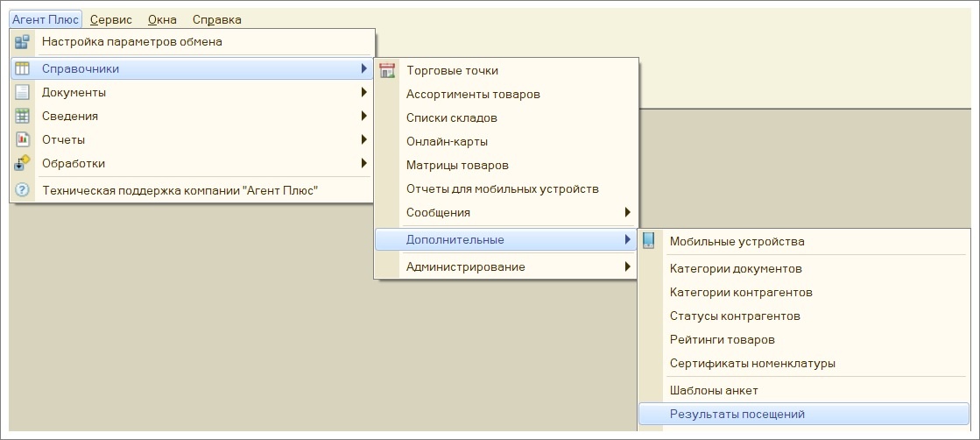Expand the Документы submenu arrow
Screen dimensions: 980x440
pyautogui.click(x=363, y=93)
